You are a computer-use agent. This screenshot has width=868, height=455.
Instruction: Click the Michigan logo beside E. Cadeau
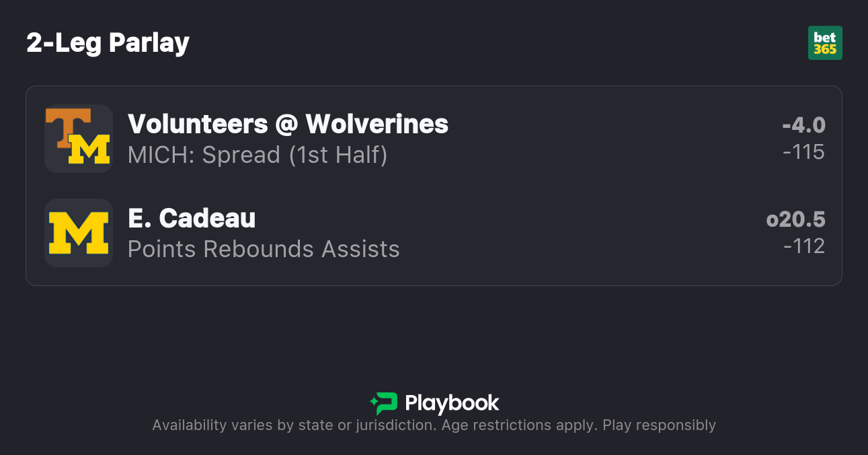click(79, 233)
